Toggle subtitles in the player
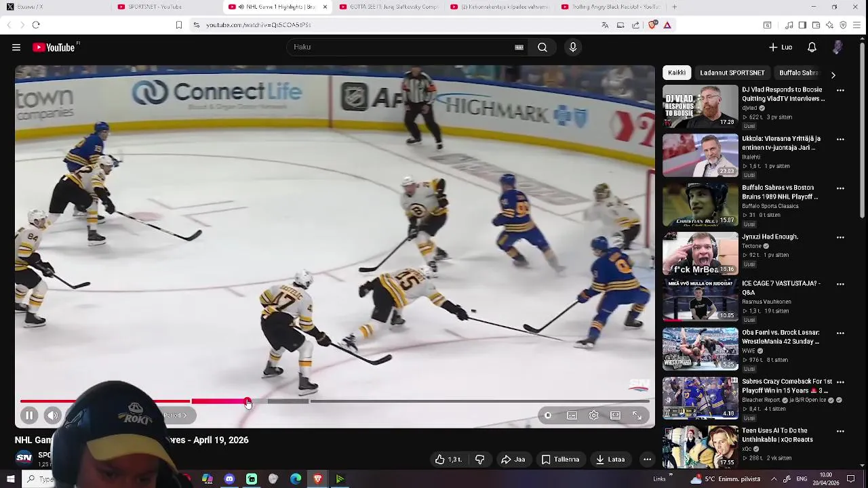868x488 pixels. (x=572, y=415)
